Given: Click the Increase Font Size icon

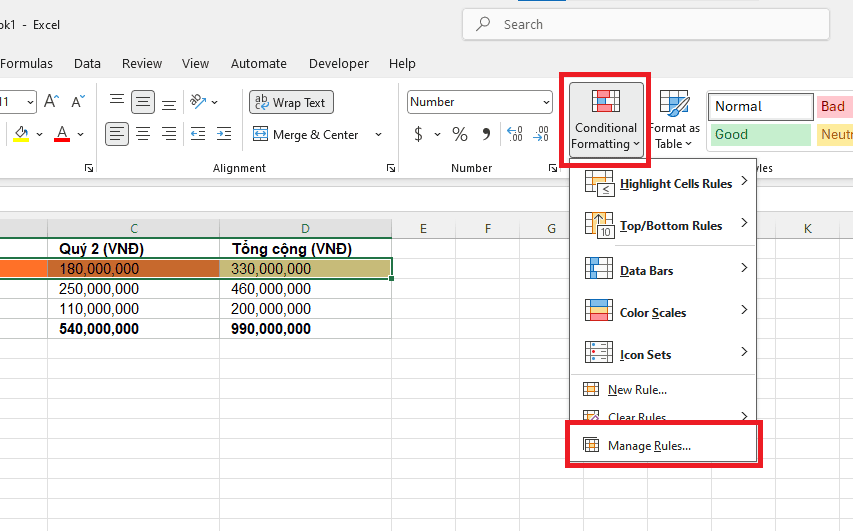Looking at the screenshot, I should [51, 102].
